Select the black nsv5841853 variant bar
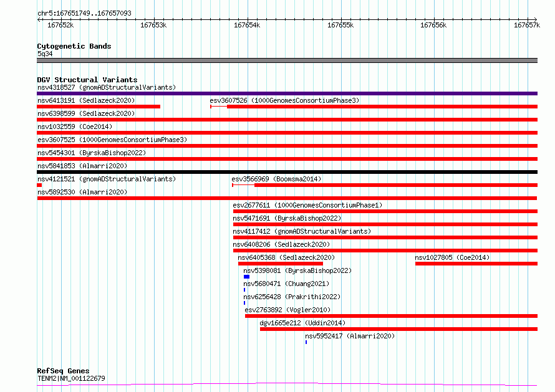The width and height of the screenshot is (555, 392). [x=287, y=172]
